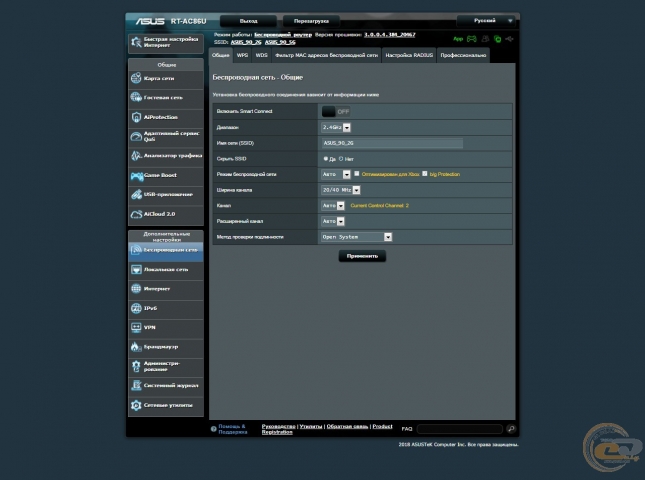Click the green App status label

click(458, 39)
